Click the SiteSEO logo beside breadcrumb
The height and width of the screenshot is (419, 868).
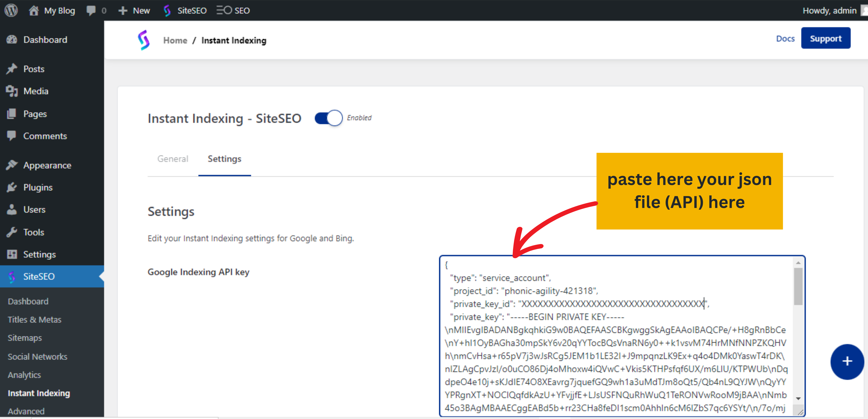click(143, 40)
